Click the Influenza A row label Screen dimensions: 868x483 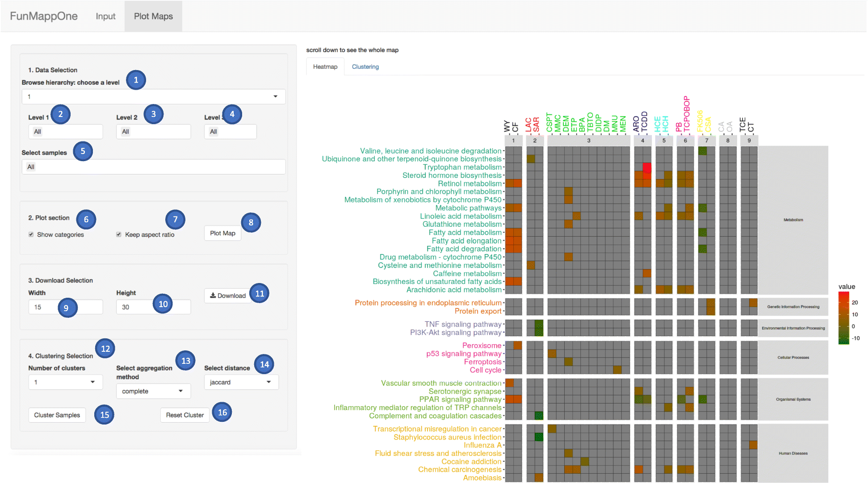click(482, 446)
